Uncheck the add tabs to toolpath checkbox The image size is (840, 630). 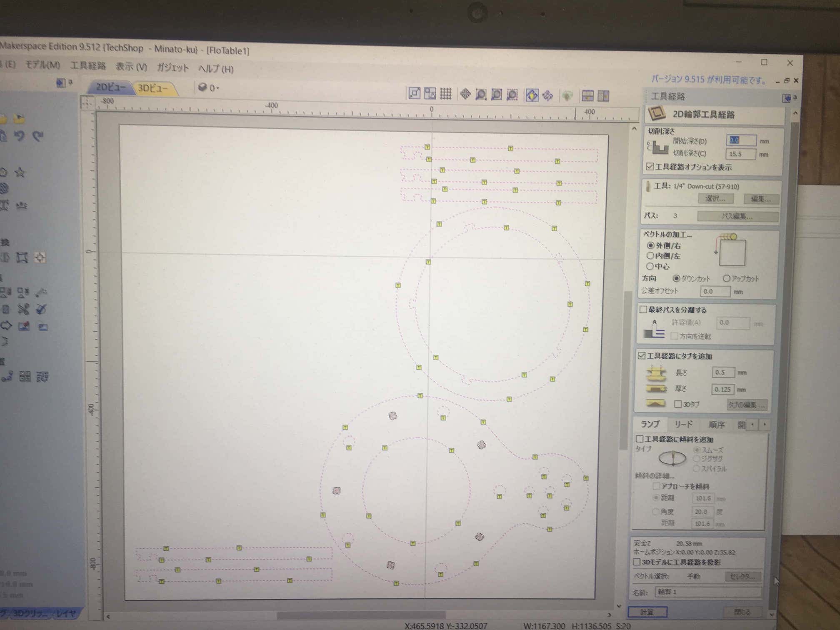[642, 355]
